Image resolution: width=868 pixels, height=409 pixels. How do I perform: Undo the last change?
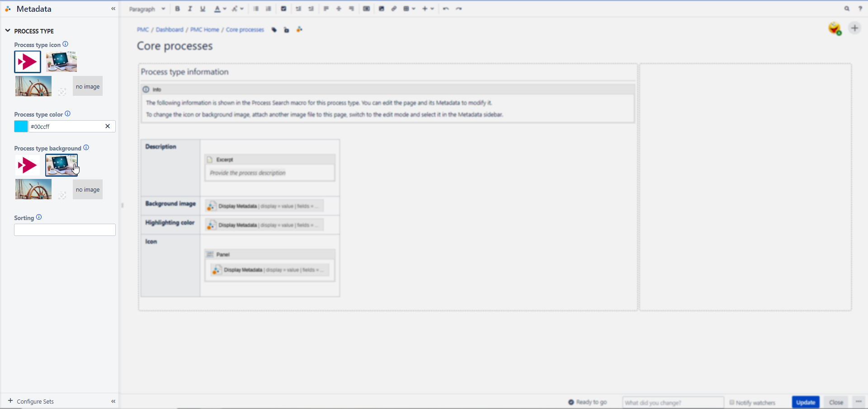coord(446,9)
